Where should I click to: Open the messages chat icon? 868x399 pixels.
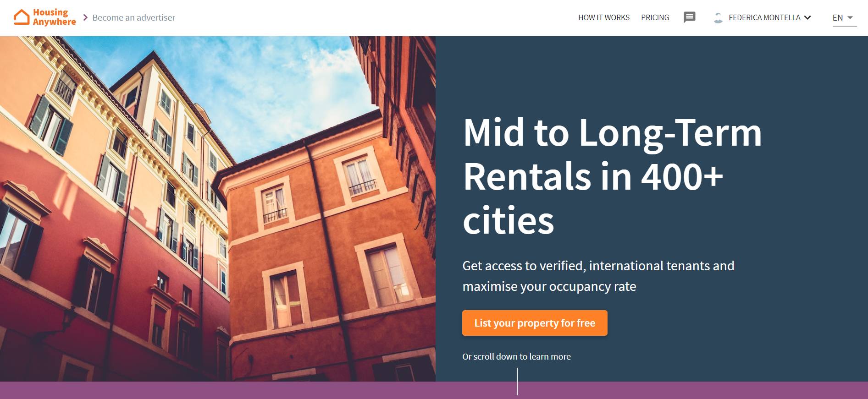point(690,17)
